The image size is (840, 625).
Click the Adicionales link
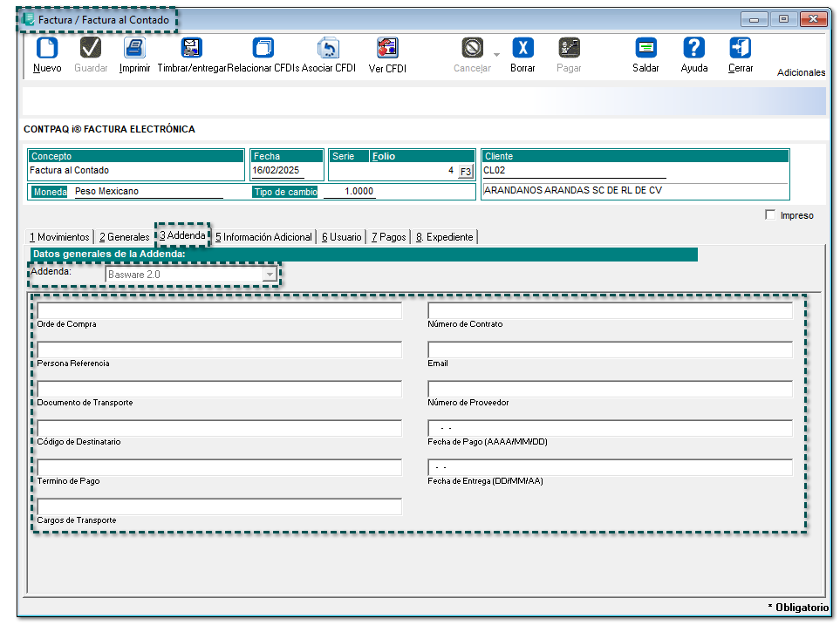[801, 73]
